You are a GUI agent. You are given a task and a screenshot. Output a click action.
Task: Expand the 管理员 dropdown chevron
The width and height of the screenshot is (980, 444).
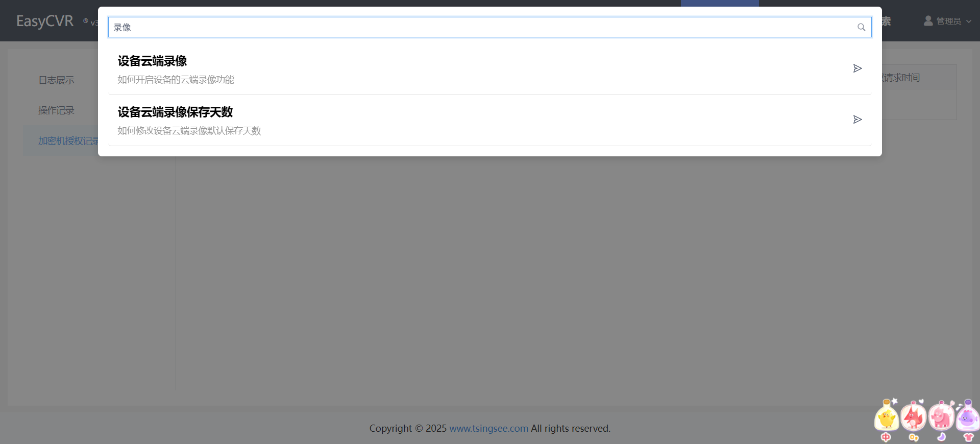click(x=969, y=21)
